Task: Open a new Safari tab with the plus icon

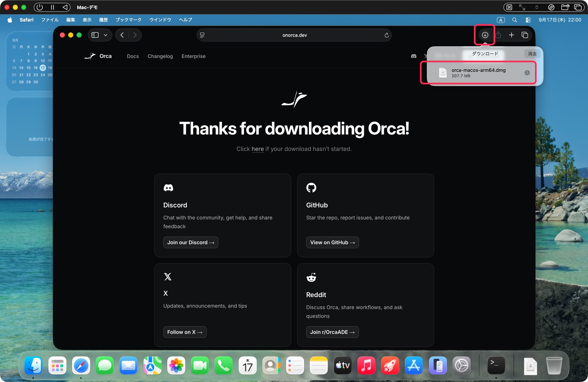Action: point(512,35)
